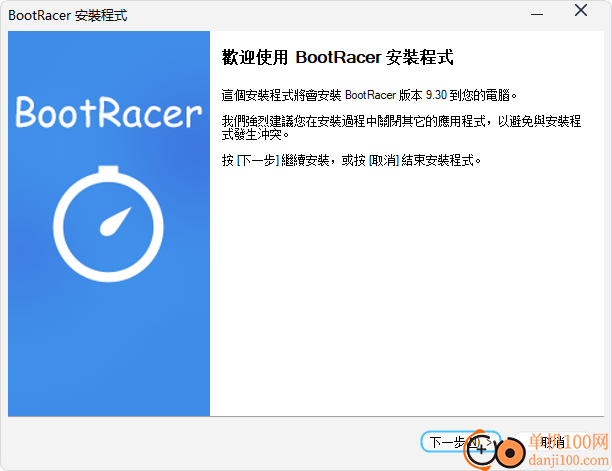
Task: Close the BootRacer installer window
Action: pos(581,11)
